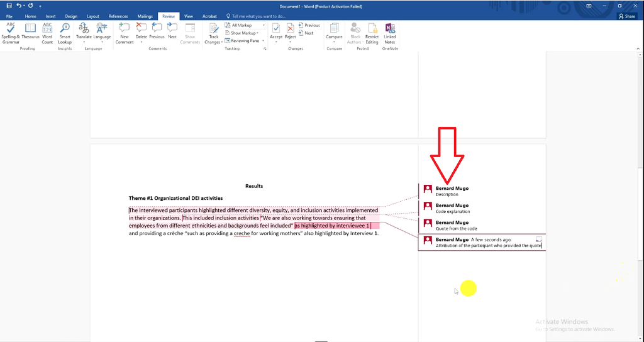Image resolution: width=644 pixels, height=342 pixels.
Task: Click the Redo icon in the title bar
Action: coord(30,6)
